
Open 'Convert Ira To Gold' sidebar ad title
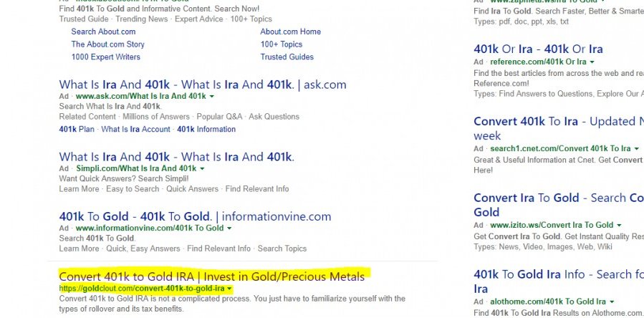(x=559, y=205)
